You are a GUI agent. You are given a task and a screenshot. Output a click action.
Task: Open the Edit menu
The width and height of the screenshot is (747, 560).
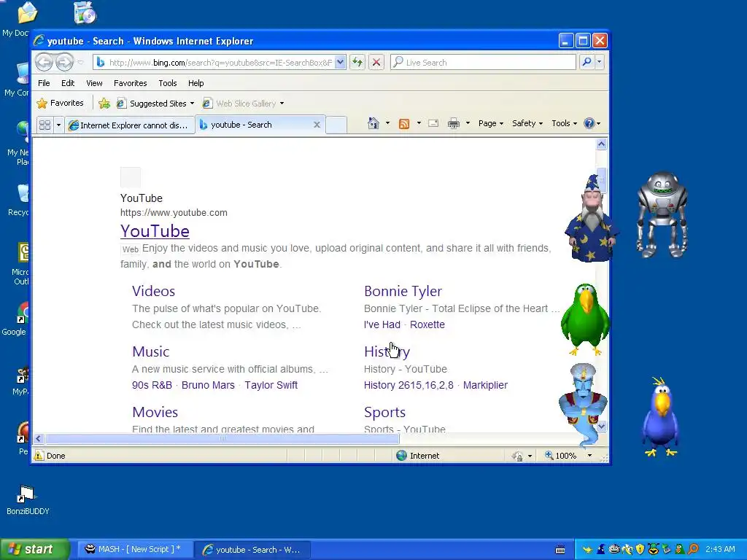(x=68, y=83)
